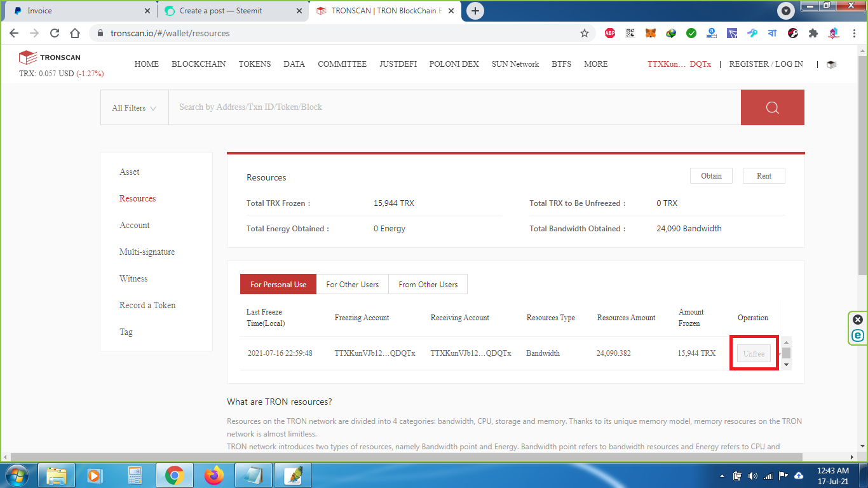Click the Rent button

(764, 176)
